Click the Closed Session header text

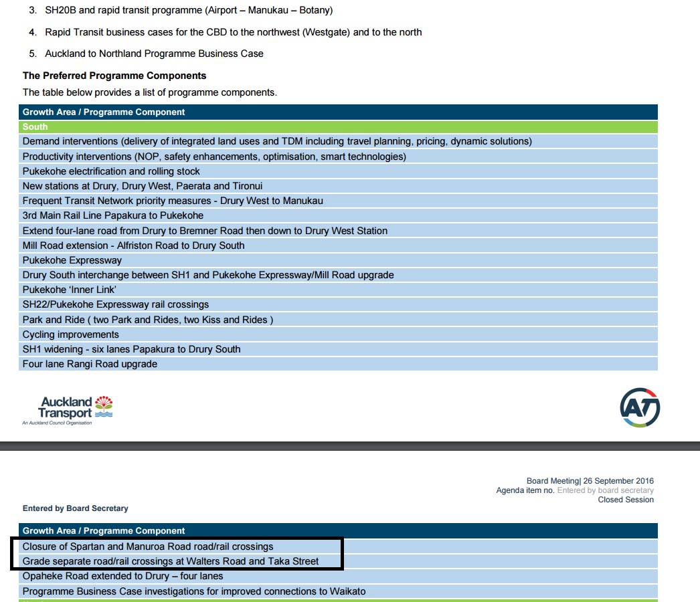pos(626,500)
